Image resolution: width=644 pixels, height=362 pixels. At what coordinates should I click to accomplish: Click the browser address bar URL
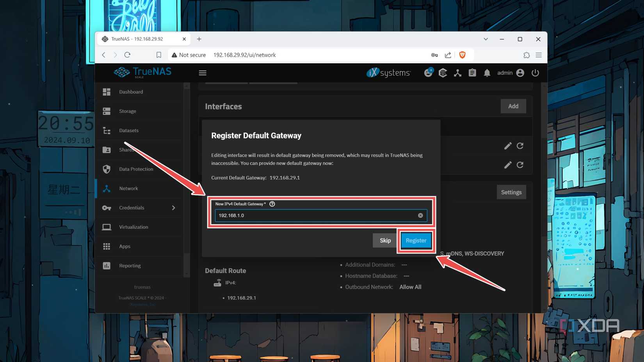tap(245, 55)
